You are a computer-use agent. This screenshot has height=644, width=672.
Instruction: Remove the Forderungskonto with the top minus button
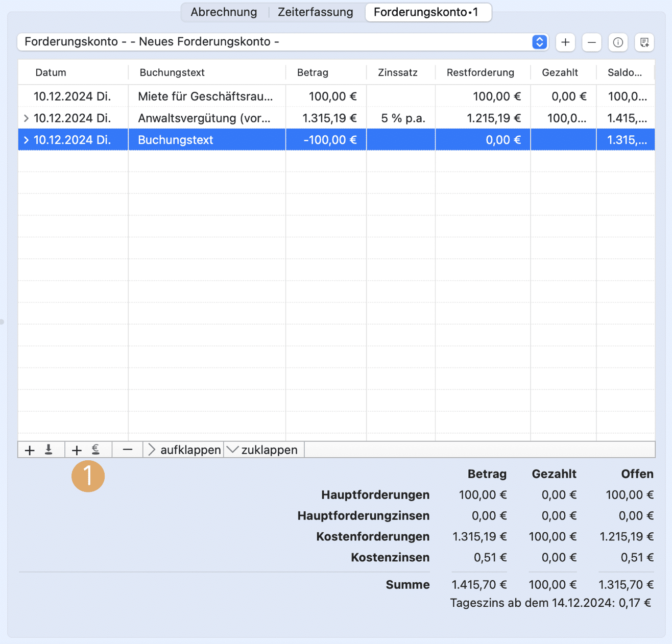(x=591, y=42)
